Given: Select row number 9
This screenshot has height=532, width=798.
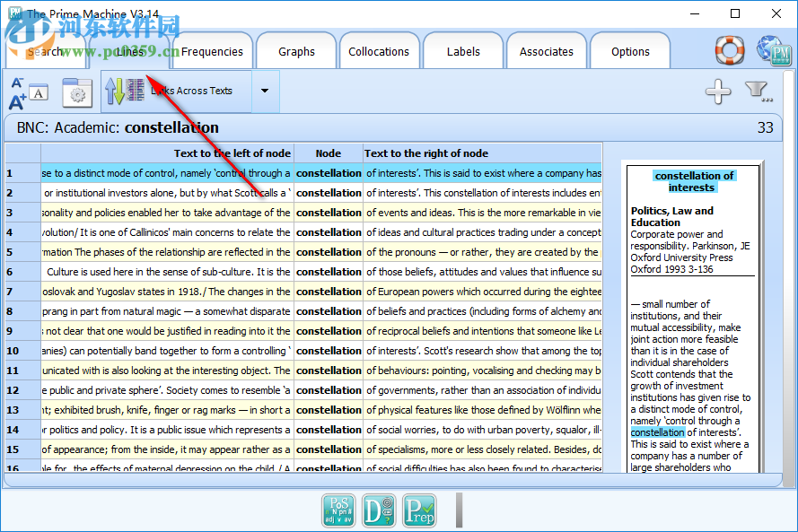Looking at the screenshot, I should [23, 331].
